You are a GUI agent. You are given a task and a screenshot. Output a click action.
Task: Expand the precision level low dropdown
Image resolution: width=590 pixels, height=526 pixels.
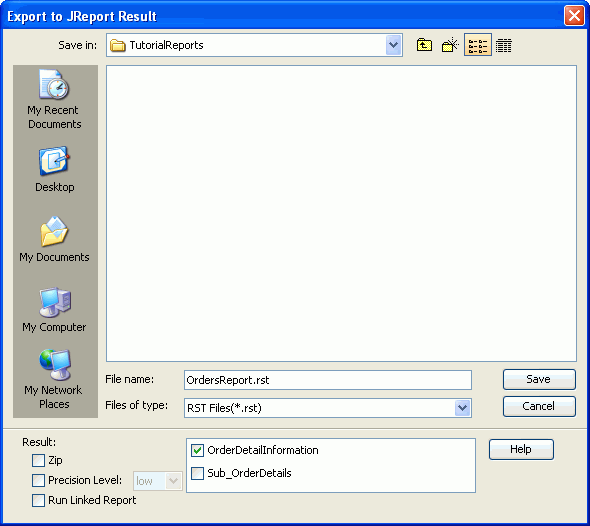point(173,480)
